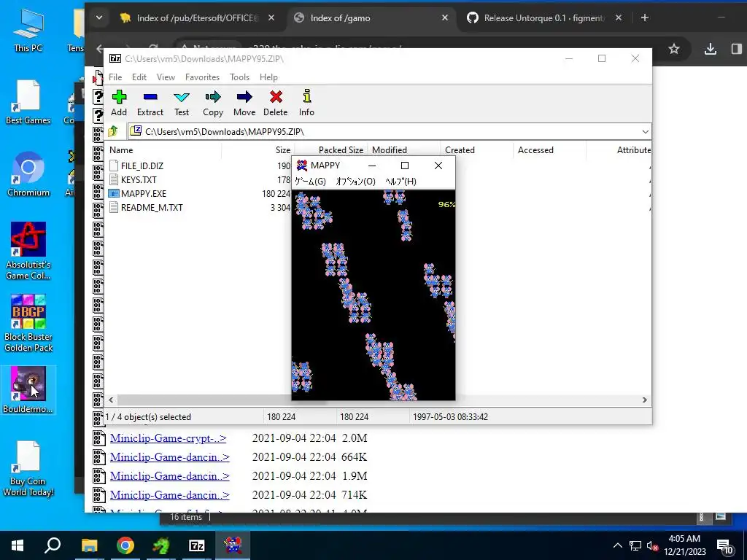
Task: Expand the 7-Zip address path dropdown
Action: tap(645, 131)
